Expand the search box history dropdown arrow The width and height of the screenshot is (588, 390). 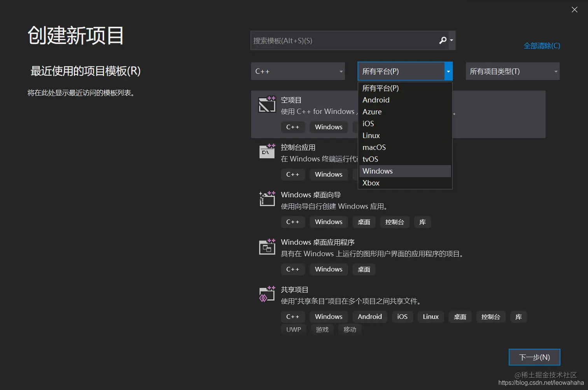451,40
